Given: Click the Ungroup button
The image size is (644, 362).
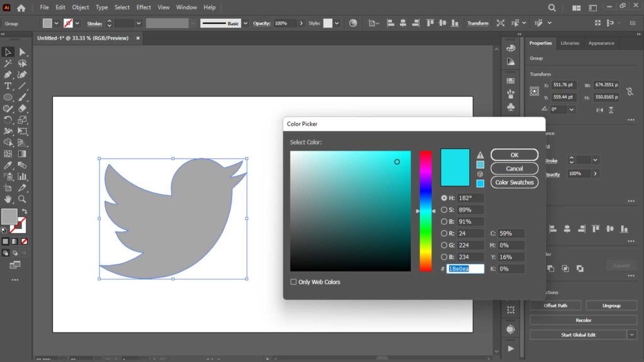Looking at the screenshot, I should [x=611, y=306].
